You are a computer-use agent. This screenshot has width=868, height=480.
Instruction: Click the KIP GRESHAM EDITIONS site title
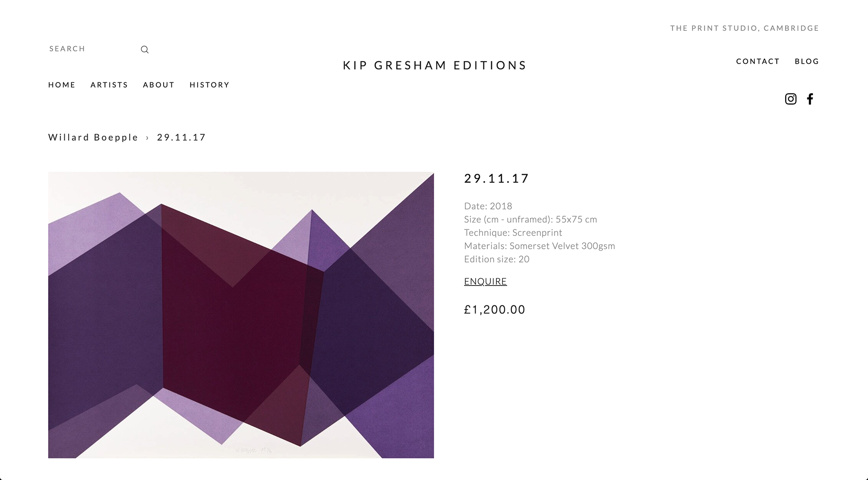coord(434,65)
